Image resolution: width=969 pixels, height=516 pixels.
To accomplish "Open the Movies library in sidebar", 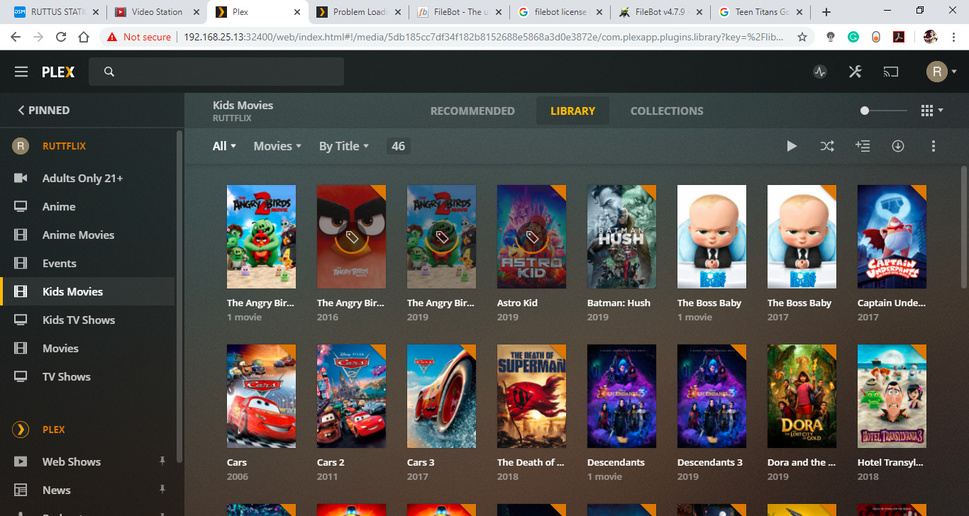I will point(60,349).
